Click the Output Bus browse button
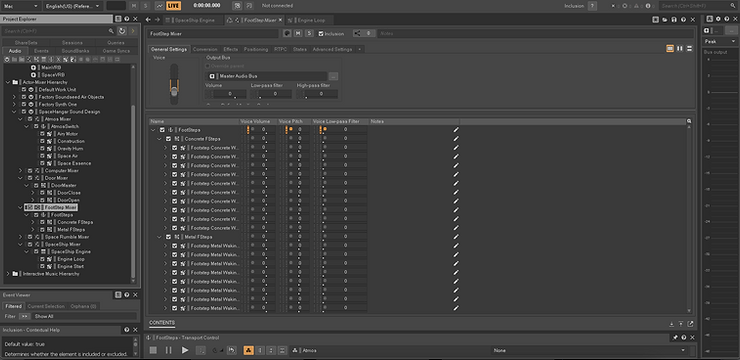Viewport: 740px width, 360px height. tap(333, 76)
